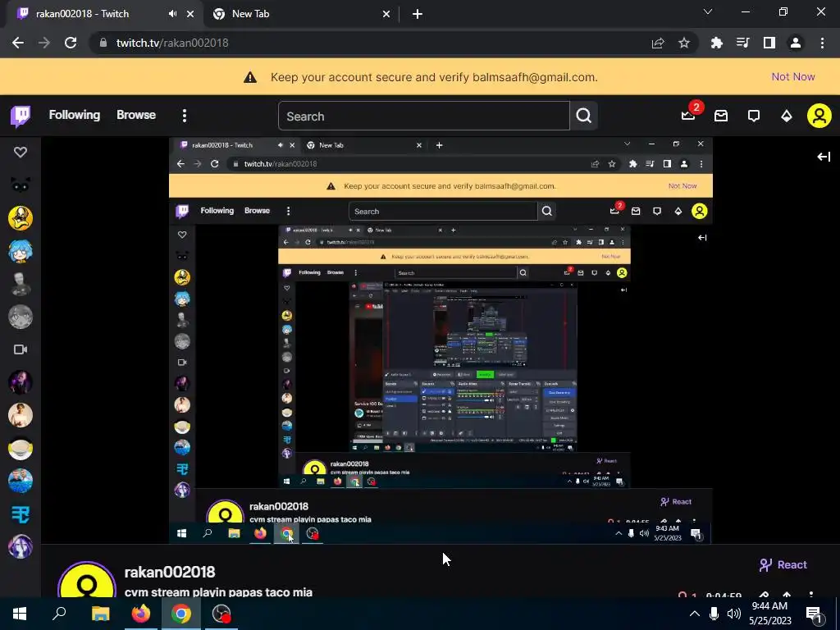Close the New Tab tab

pyautogui.click(x=386, y=15)
